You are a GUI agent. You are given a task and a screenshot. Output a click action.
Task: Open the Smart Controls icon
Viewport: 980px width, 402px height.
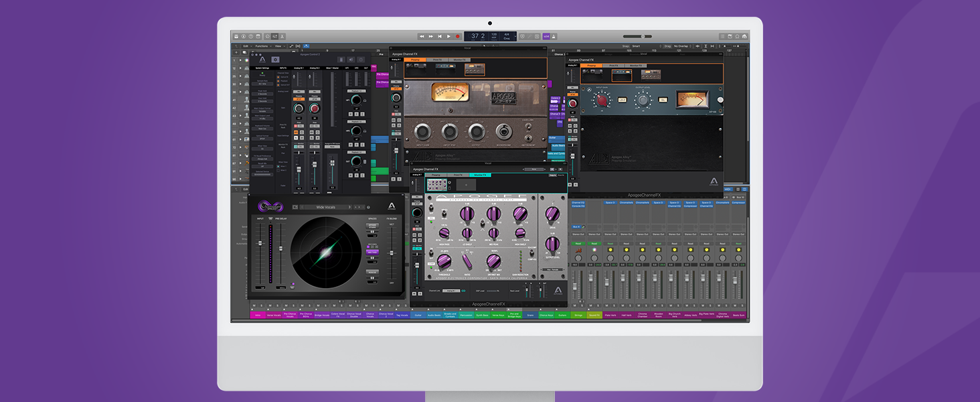click(268, 36)
